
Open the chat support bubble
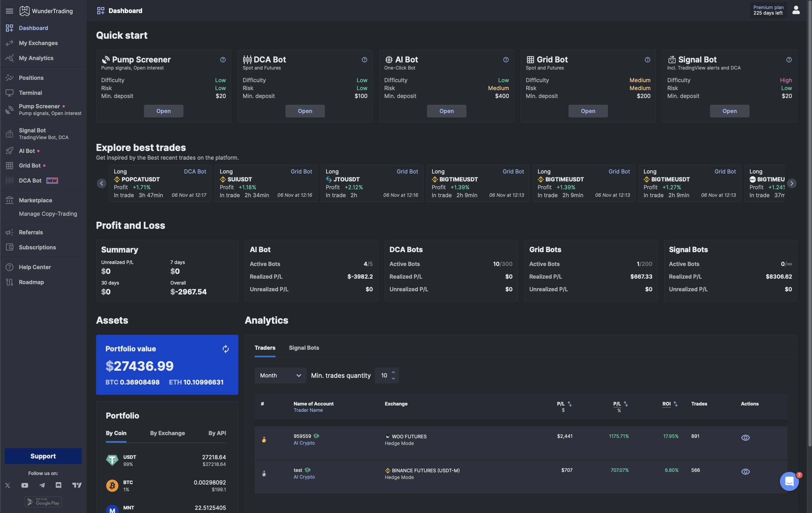point(789,481)
